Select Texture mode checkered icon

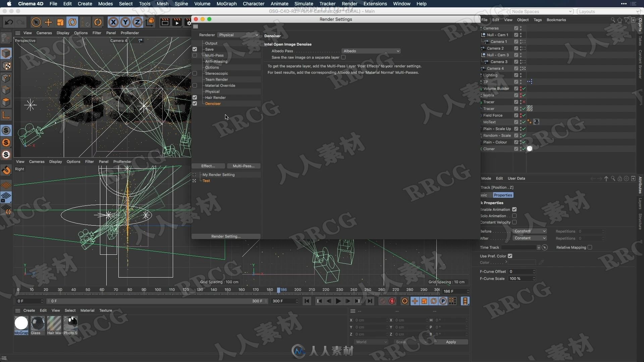6,66
